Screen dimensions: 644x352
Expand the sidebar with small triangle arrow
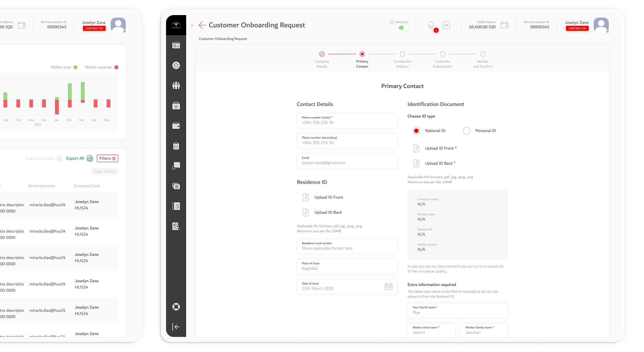point(192,25)
